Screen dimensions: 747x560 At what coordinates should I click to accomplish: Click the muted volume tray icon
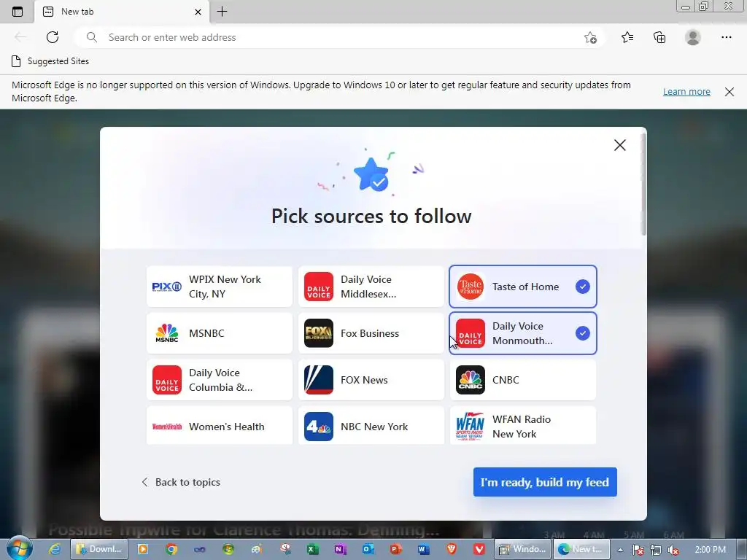tap(673, 550)
